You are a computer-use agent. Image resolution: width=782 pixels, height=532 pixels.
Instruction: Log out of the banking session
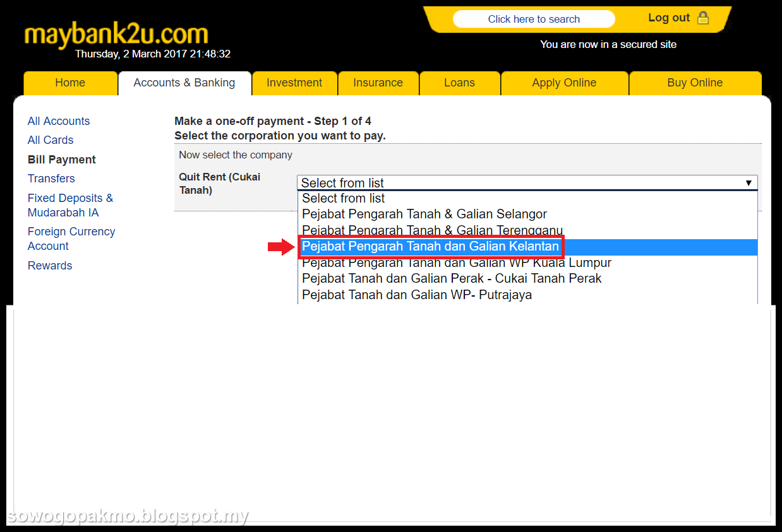(x=669, y=18)
